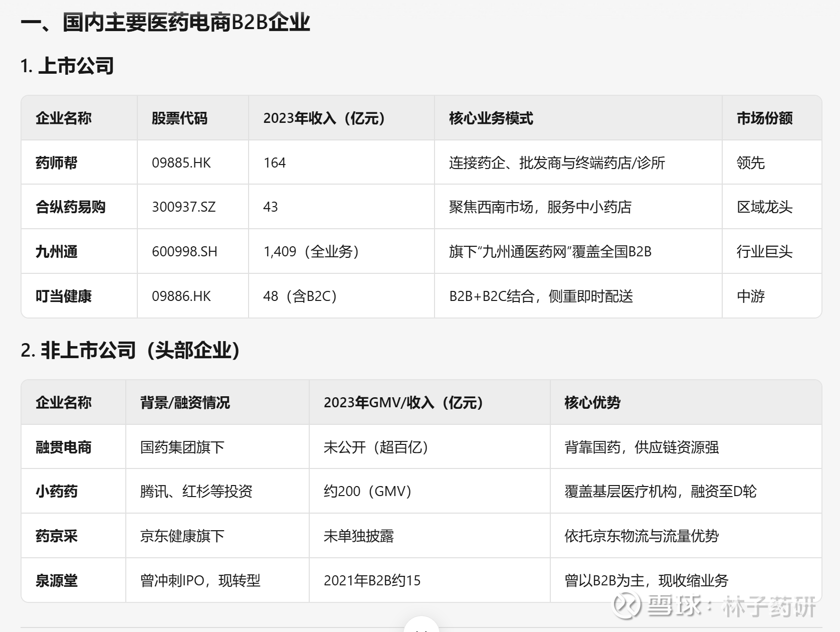Image resolution: width=840 pixels, height=632 pixels.
Task: Click the value 未公开（超百亿）
Action: coord(376,447)
